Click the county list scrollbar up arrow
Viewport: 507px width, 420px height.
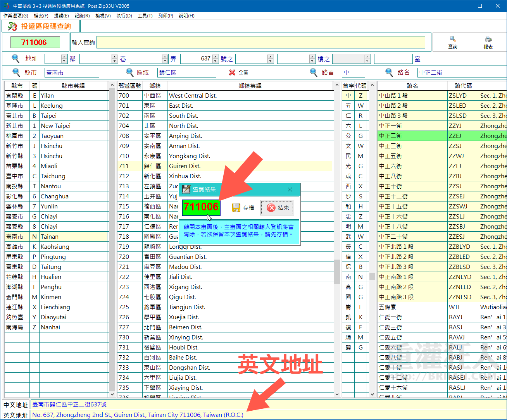pyautogui.click(x=112, y=85)
